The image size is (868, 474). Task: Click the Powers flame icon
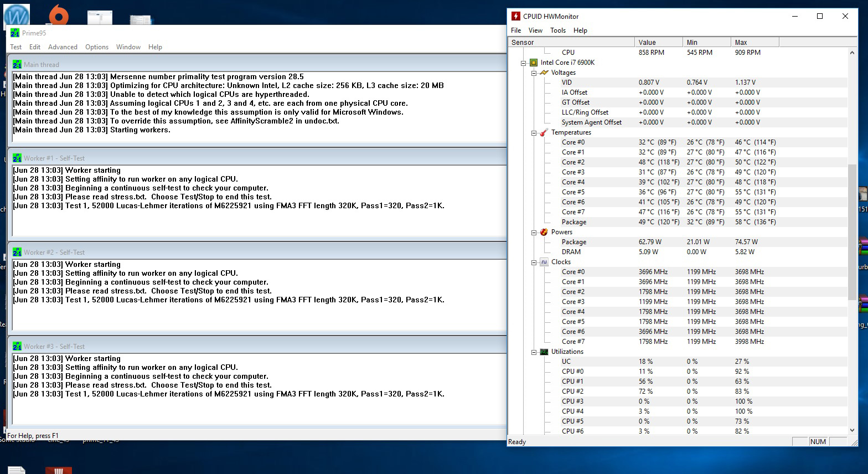tap(544, 232)
